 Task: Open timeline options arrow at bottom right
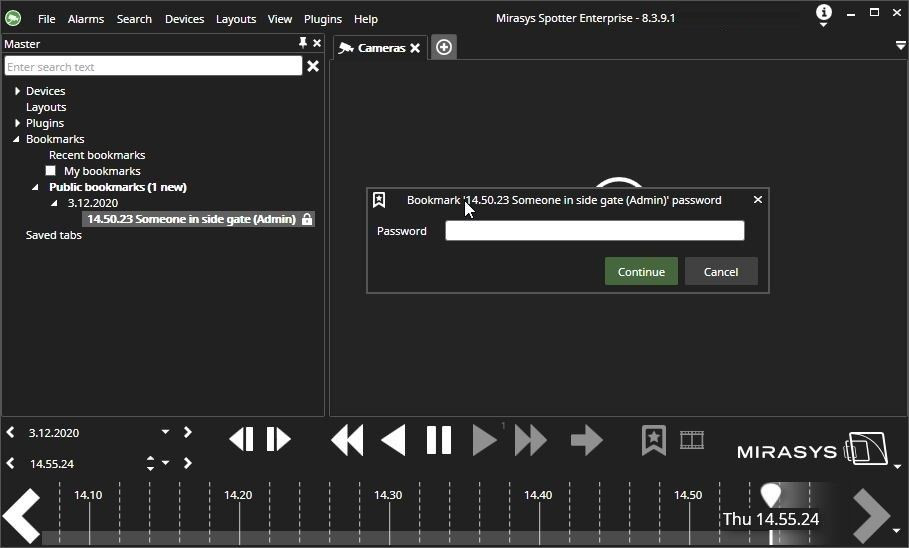tap(897, 531)
